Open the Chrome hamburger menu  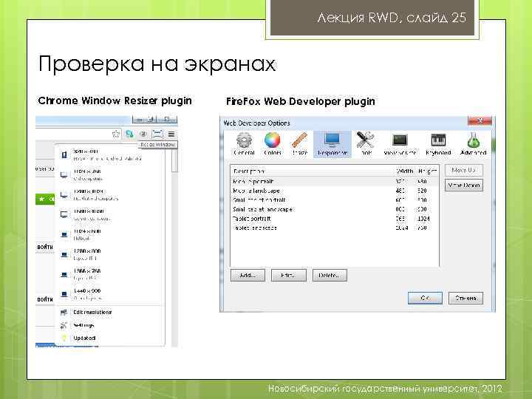pos(171,134)
